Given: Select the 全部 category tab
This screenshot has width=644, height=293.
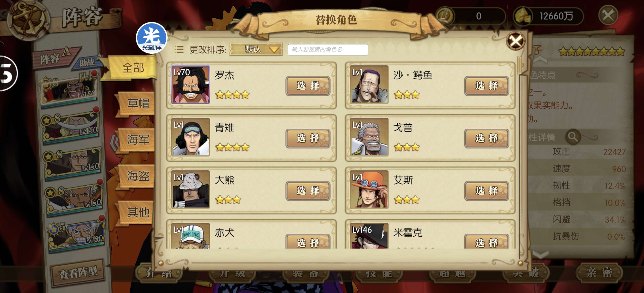Looking at the screenshot, I should [133, 68].
